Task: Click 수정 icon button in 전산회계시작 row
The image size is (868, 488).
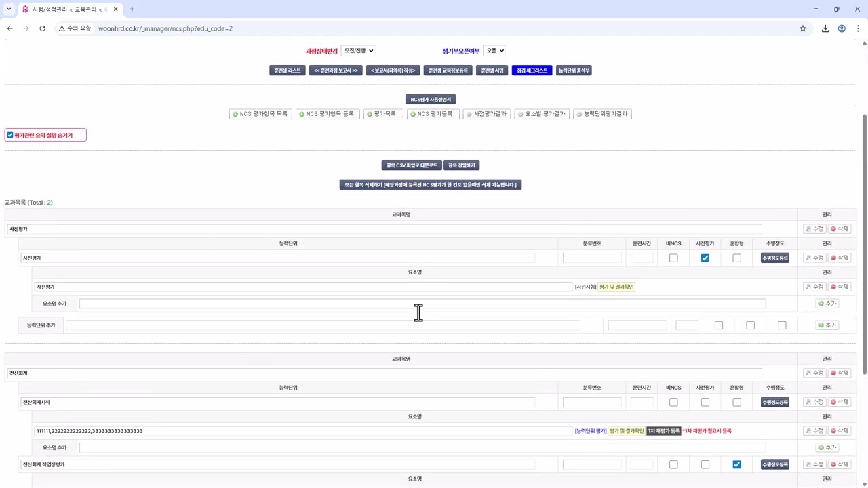Action: tap(814, 402)
